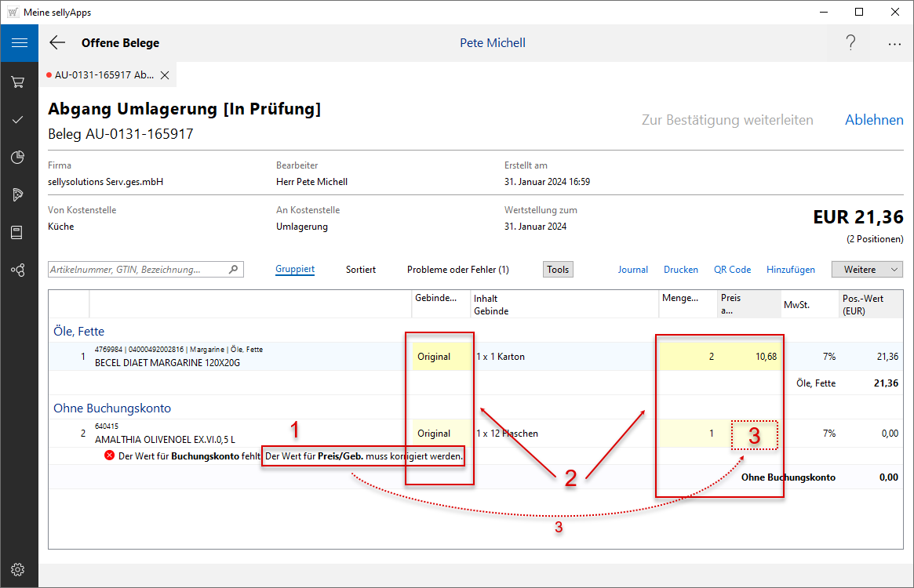Open the hamburger navigation menu

coord(19,43)
